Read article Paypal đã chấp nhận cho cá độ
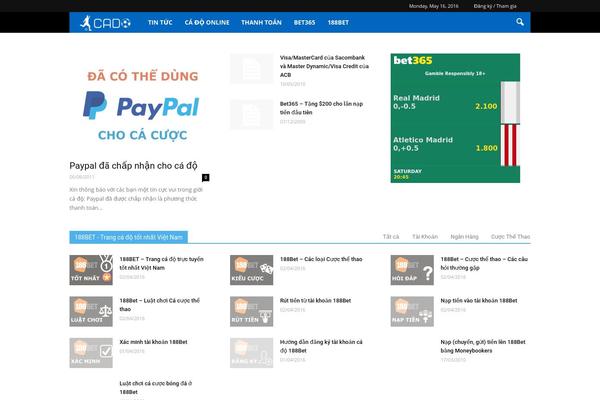600x400 pixels. tap(133, 166)
